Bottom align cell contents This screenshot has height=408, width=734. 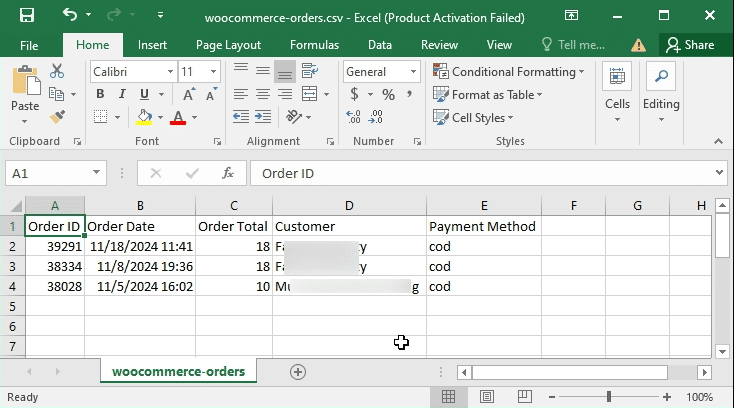pyautogui.click(x=285, y=71)
